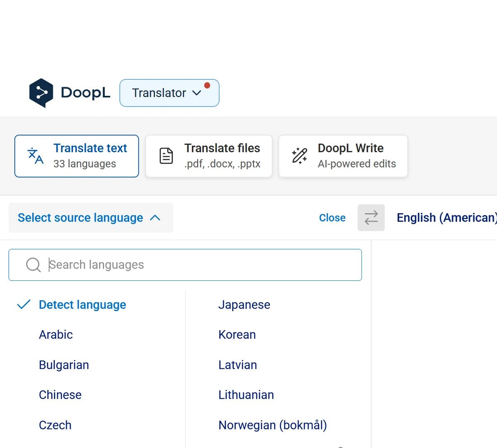The width and height of the screenshot is (497, 448).
Task: Open the Translator product dropdown
Action: 169,93
